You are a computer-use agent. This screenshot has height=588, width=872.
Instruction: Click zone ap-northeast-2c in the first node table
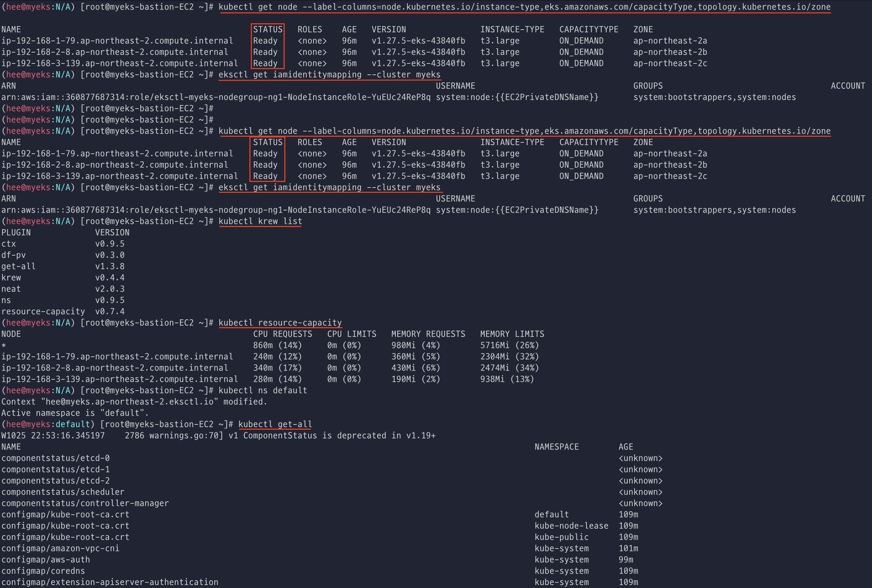pos(670,63)
